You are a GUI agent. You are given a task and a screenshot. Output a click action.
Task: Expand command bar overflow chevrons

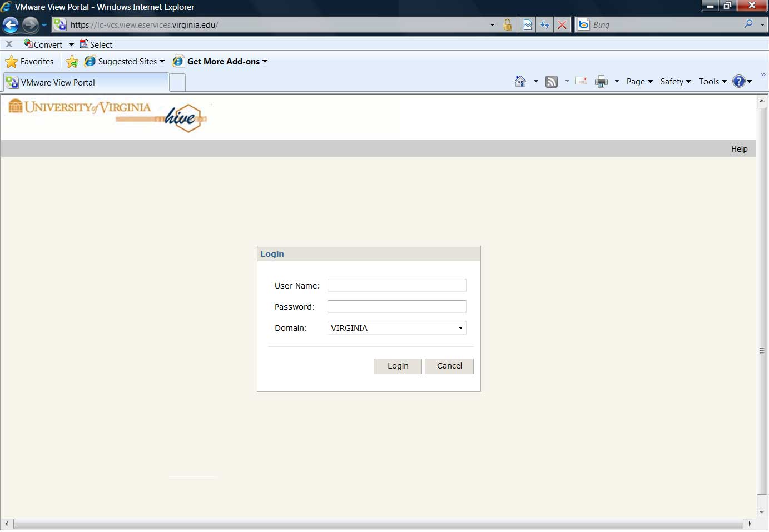763,75
